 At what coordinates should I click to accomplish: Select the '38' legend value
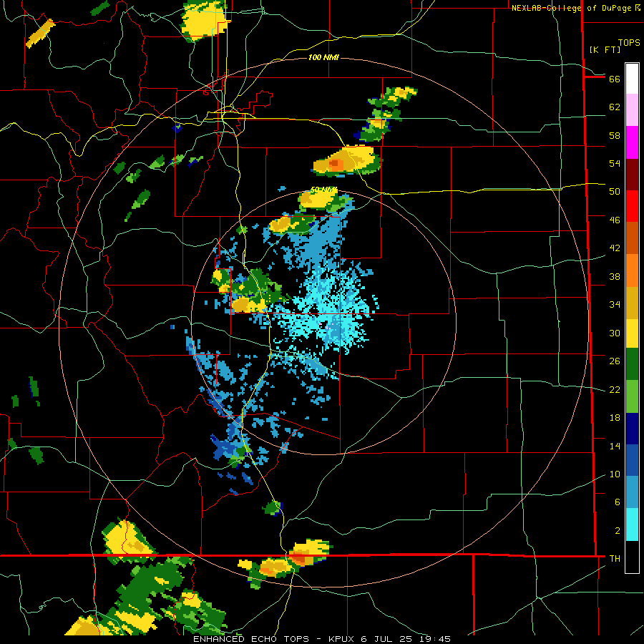[615, 277]
